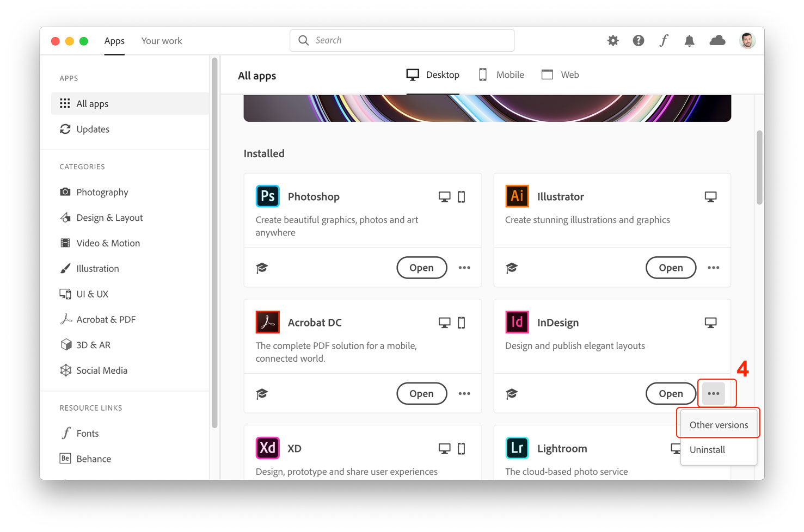Select Other versions from the InDesign menu
Image resolution: width=804 pixels, height=532 pixels.
(718, 424)
